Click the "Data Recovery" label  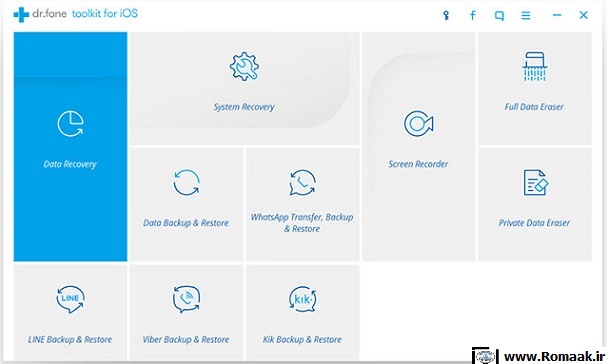(70, 164)
